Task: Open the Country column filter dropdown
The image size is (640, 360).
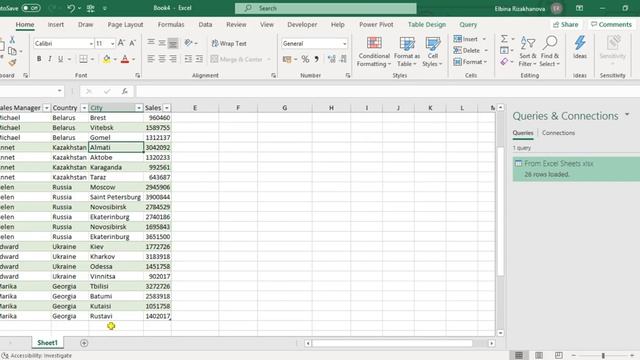Action: point(84,108)
